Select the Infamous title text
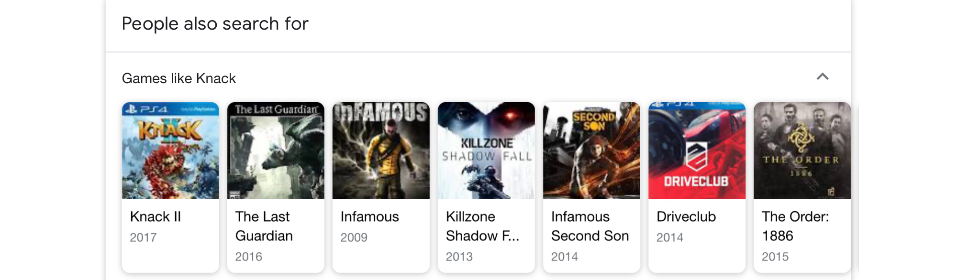Screen dimensions: 980x280 click(369, 216)
